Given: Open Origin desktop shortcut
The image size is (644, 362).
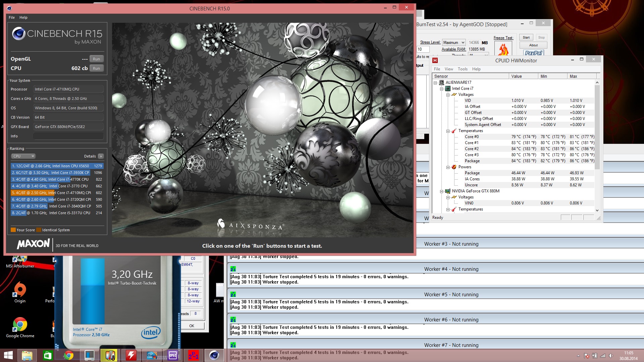Looking at the screenshot, I should (x=20, y=292).
